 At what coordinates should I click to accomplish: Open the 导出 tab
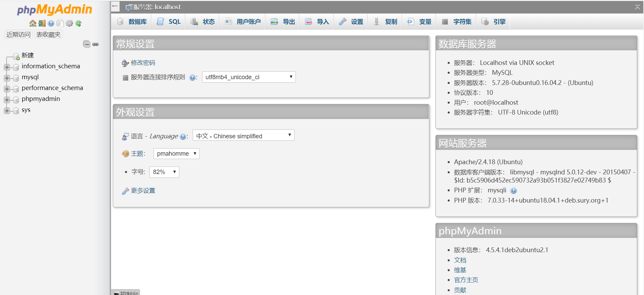click(x=283, y=22)
